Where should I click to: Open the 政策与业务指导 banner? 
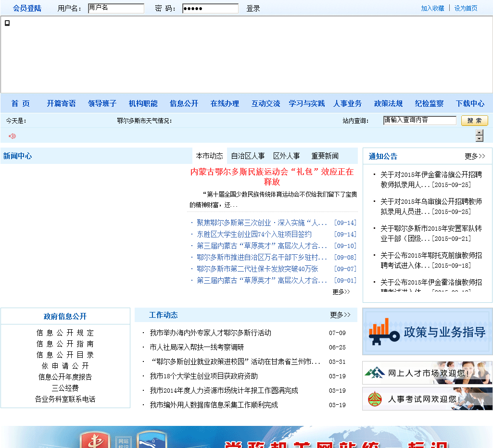pyautogui.click(x=427, y=332)
